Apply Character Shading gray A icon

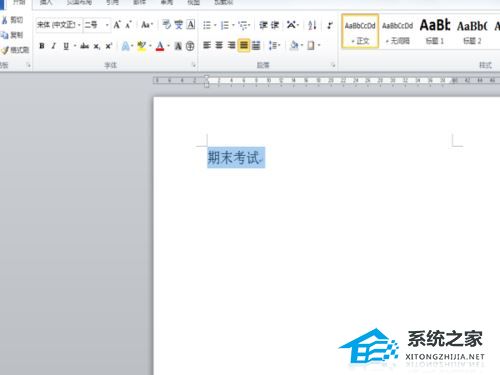pyautogui.click(x=178, y=46)
